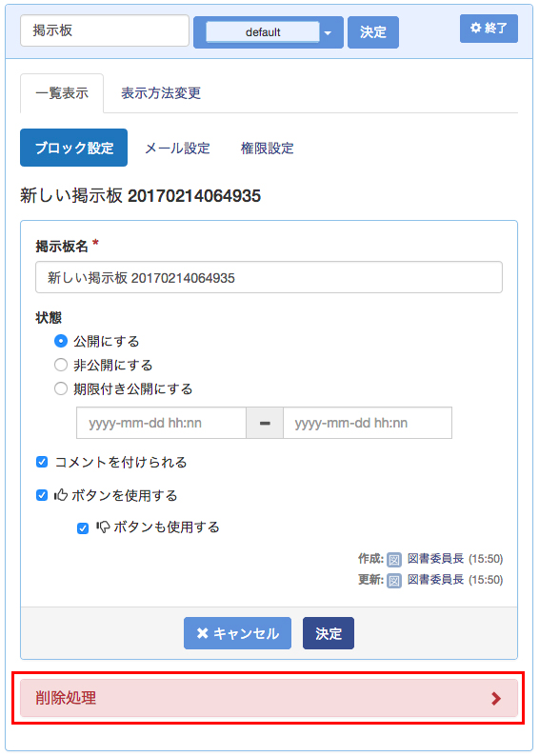Open the メール設定 tab
The width and height of the screenshot is (539, 756).
point(177,148)
